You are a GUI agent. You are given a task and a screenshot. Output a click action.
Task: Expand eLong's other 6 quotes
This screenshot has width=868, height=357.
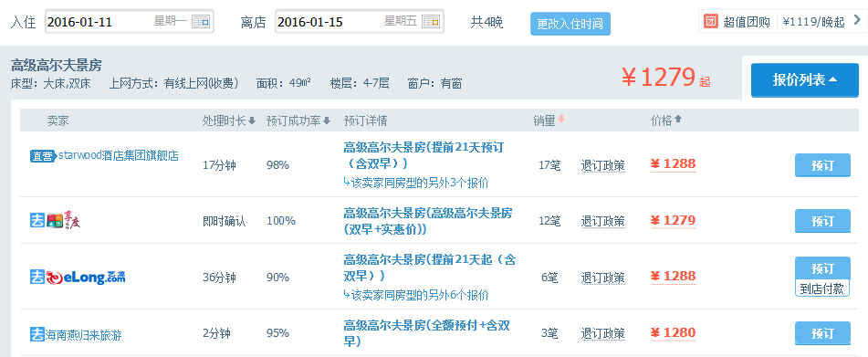click(415, 295)
